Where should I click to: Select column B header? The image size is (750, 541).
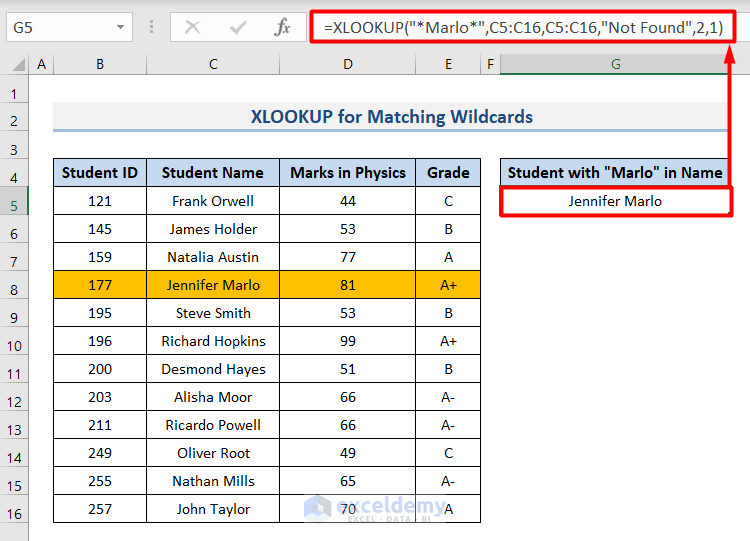pyautogui.click(x=100, y=65)
